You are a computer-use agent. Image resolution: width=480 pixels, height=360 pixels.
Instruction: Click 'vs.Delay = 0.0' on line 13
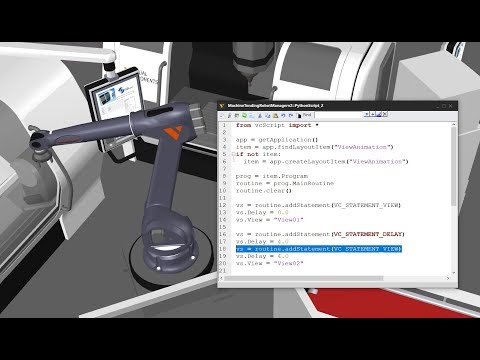point(262,212)
